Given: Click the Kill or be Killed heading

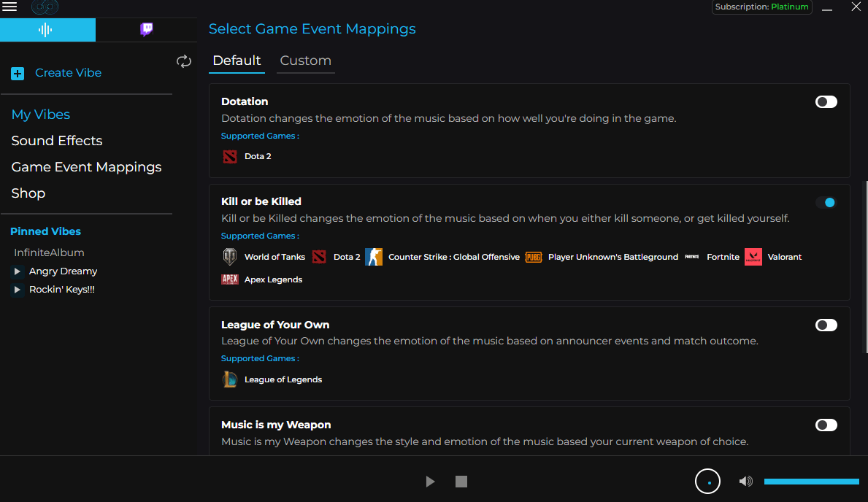Looking at the screenshot, I should pos(261,201).
